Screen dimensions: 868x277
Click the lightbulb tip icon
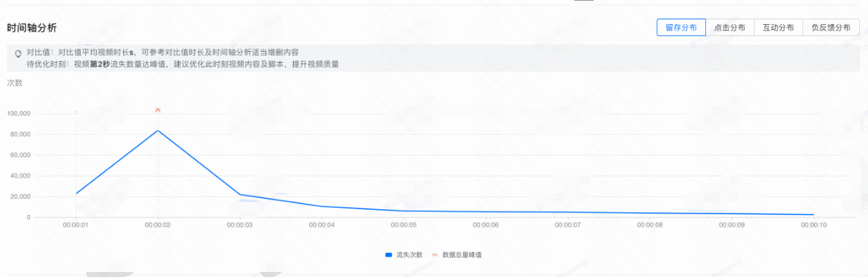(x=18, y=53)
